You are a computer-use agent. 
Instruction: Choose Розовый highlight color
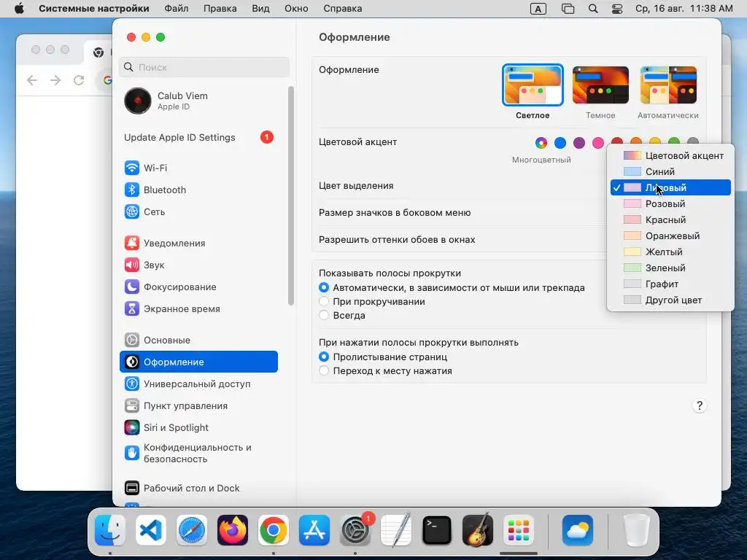(670, 204)
